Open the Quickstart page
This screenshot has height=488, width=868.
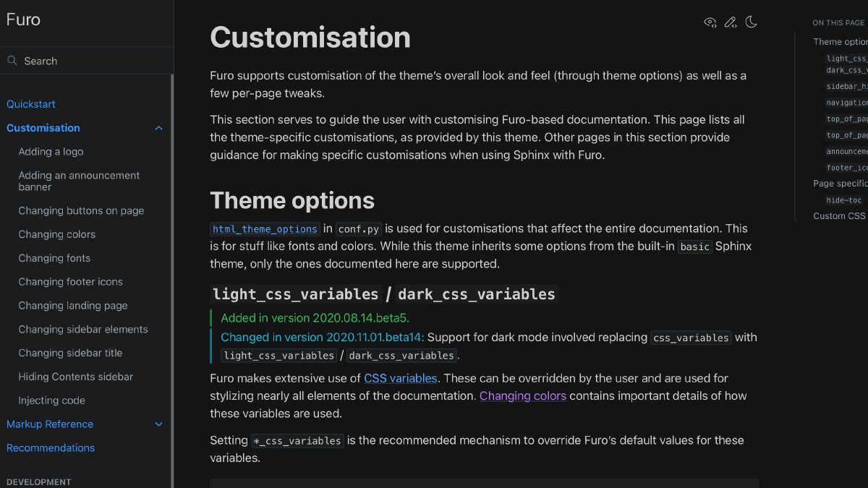point(31,104)
